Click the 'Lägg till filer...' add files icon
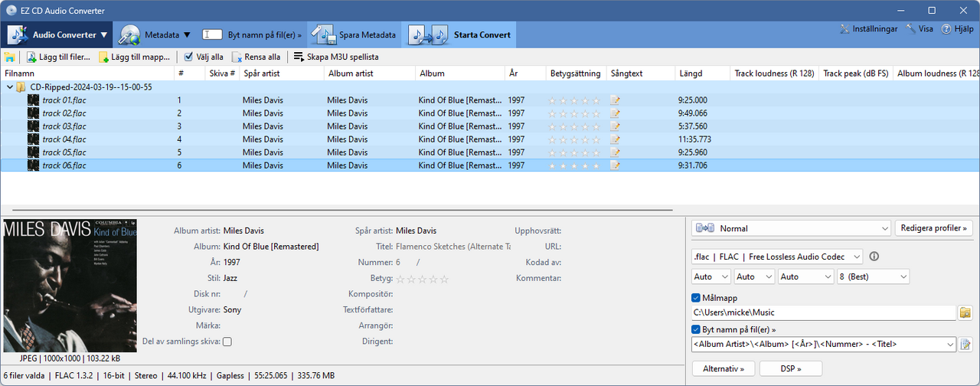 coord(32,57)
